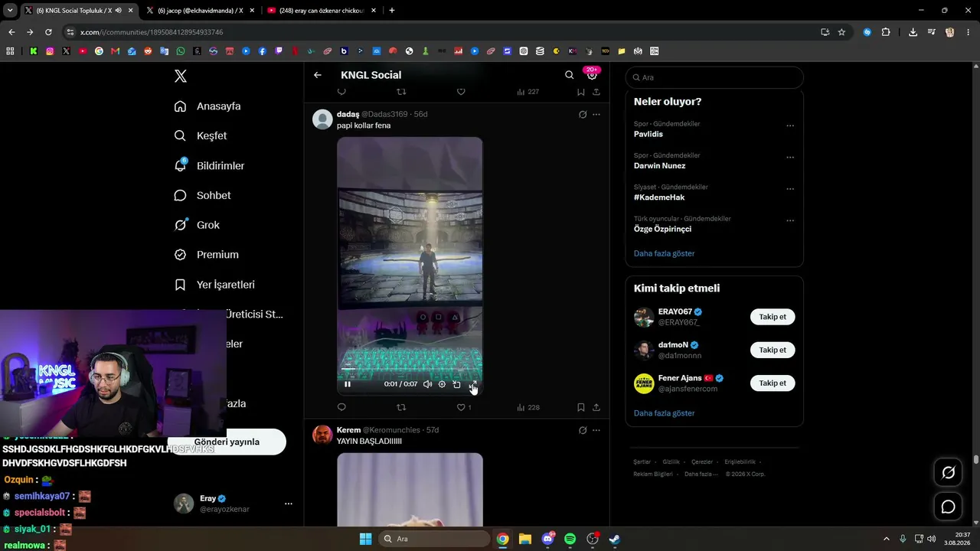Open Bildirimler in the X sidebar
The image size is (980, 551).
point(210,166)
